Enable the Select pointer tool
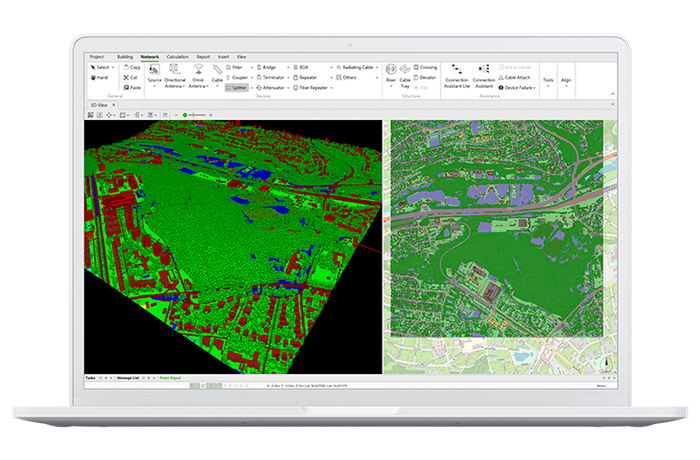Viewport: 700px width, 460px height. coord(102,67)
